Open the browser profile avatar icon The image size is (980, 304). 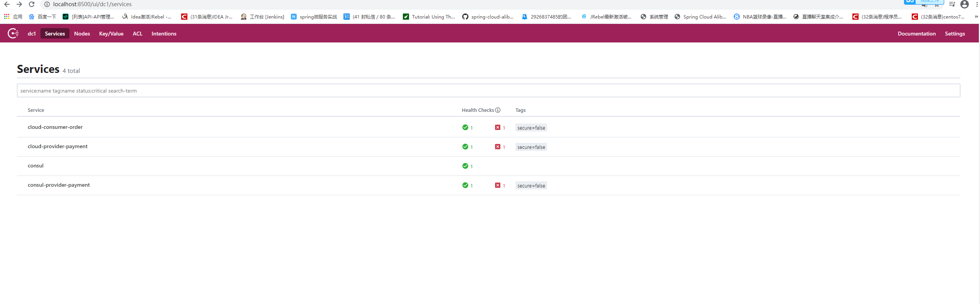pyautogui.click(x=965, y=4)
